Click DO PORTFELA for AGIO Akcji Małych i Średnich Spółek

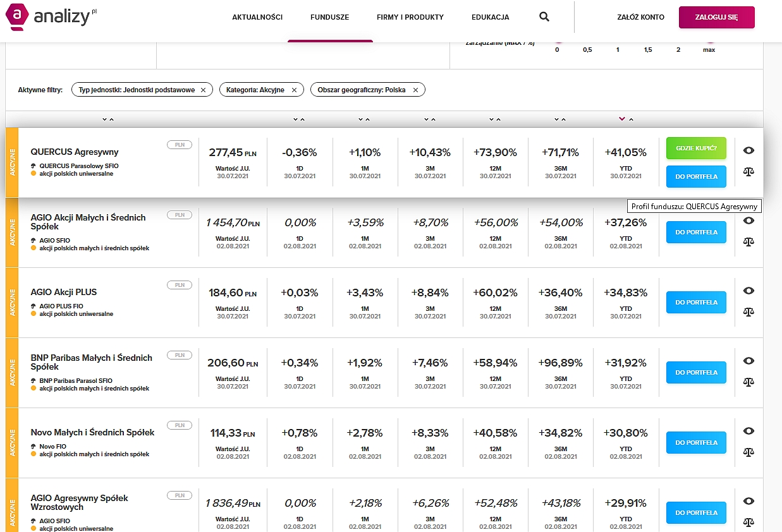[696, 232]
